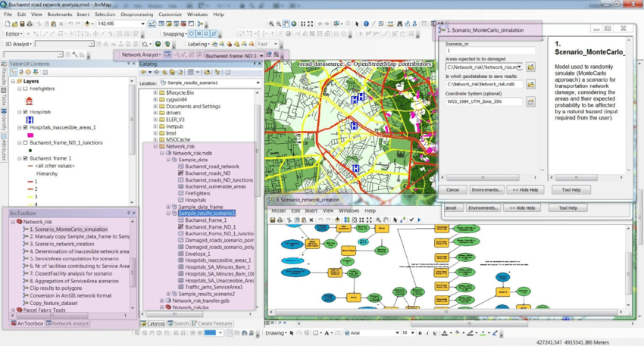Toggle the Hospitals layer checkbox
The height and width of the screenshot is (346, 644).
click(x=26, y=111)
